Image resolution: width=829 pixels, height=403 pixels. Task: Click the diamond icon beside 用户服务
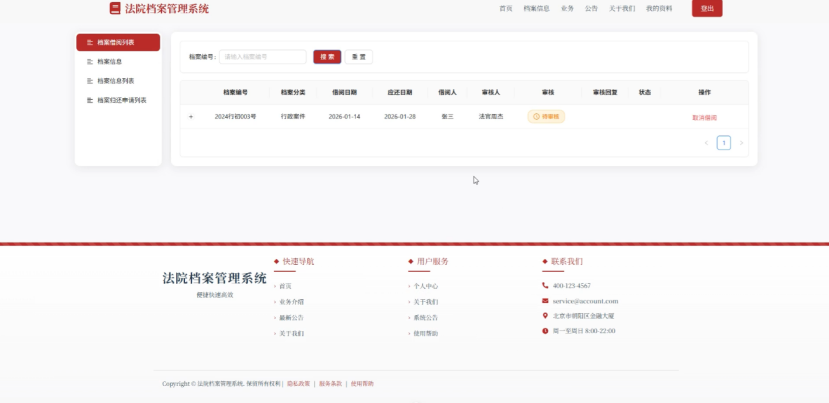coord(410,261)
